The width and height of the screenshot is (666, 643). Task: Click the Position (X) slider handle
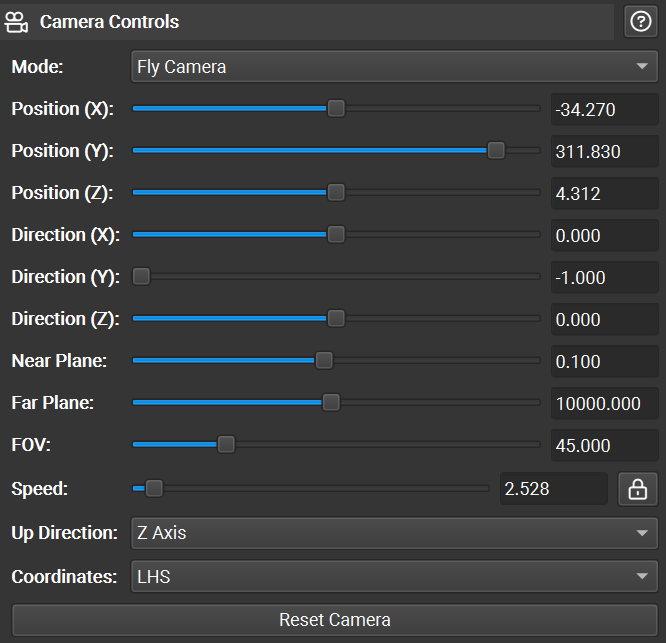tap(336, 108)
